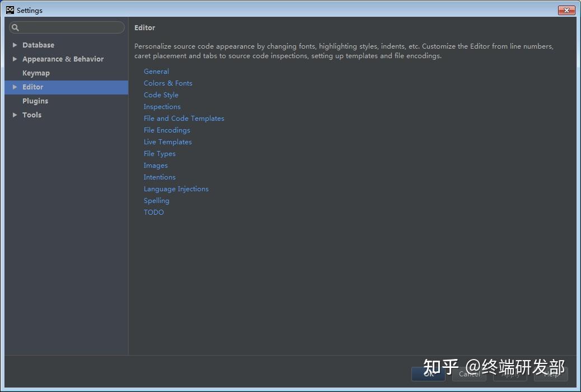Screen dimensions: 581x392
Task: Open the File Encodings settings
Action: [167, 130]
